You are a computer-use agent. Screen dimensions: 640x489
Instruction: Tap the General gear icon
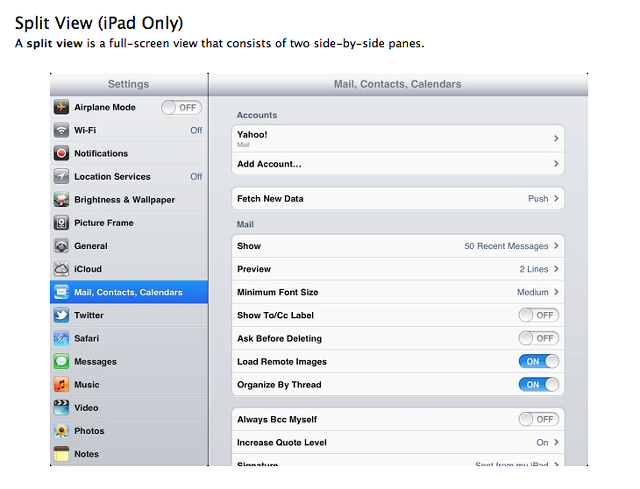(x=61, y=246)
